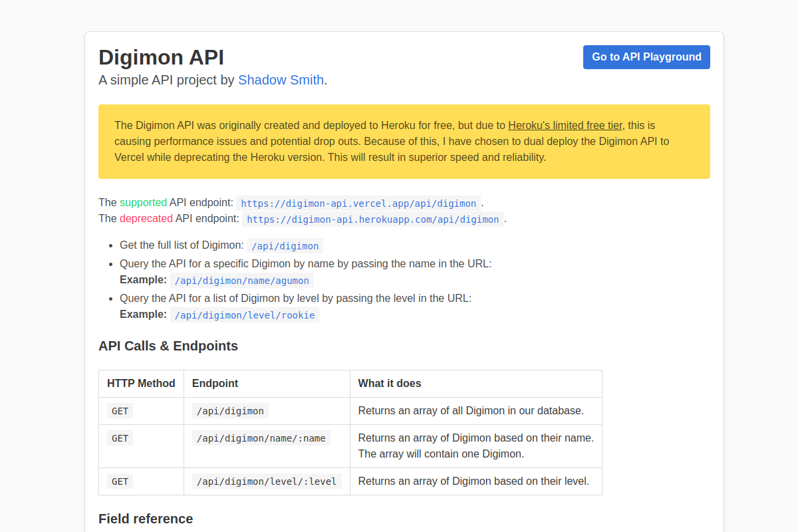
Task: Click GET in the /api/digimon/name/:name row
Action: coord(120,438)
